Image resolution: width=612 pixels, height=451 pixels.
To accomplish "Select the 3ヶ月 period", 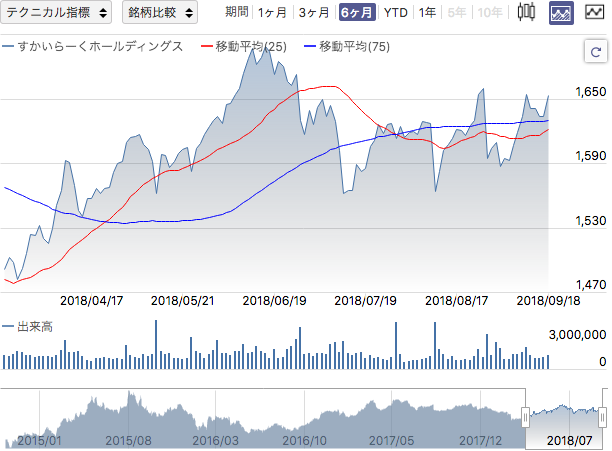I will pos(314,12).
